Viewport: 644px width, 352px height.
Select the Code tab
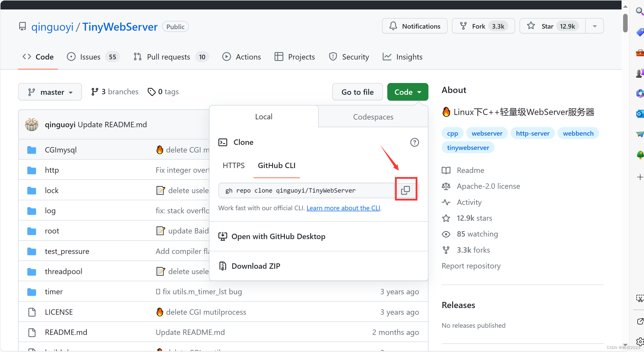coord(38,57)
